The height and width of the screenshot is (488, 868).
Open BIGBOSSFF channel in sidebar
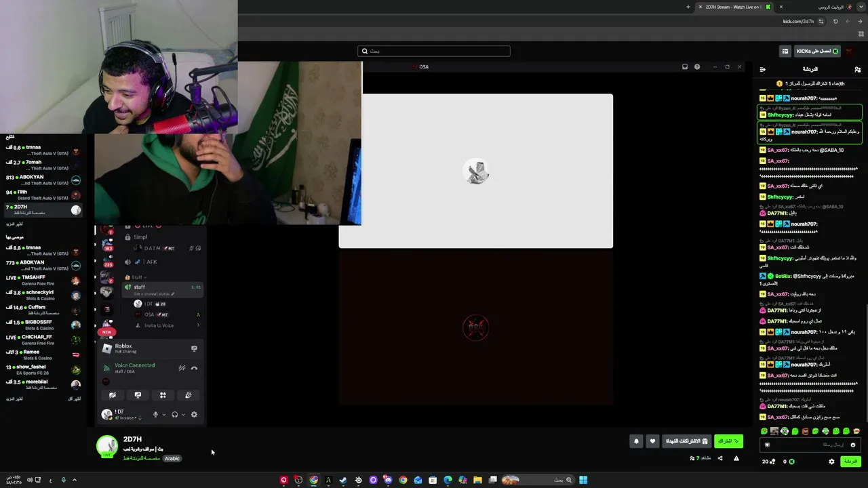(42, 325)
